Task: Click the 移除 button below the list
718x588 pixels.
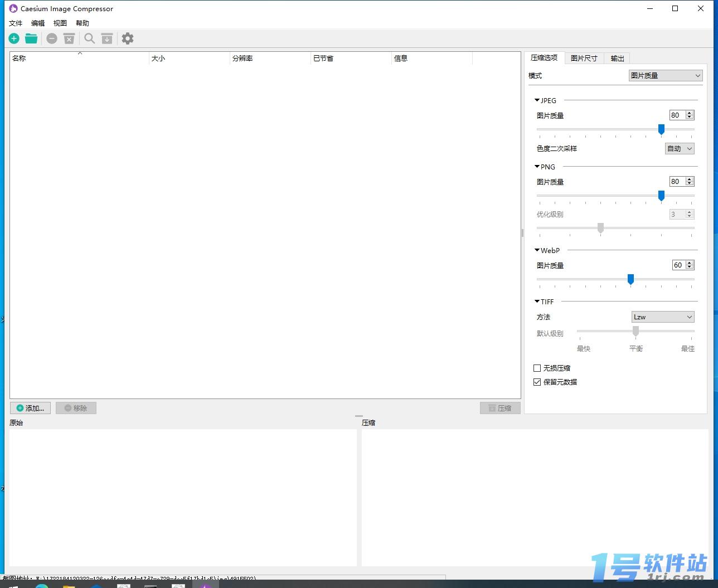Action: point(76,408)
